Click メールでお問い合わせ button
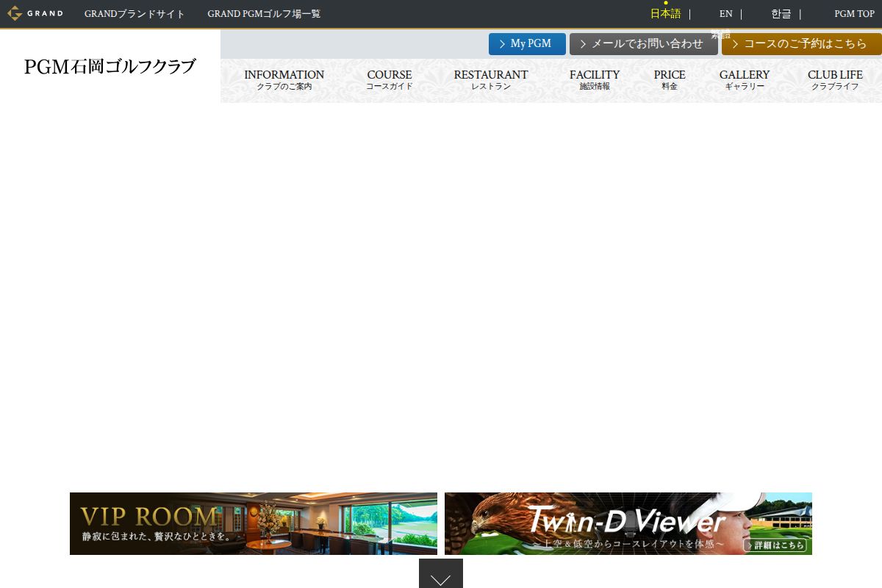The height and width of the screenshot is (588, 882). point(643,44)
